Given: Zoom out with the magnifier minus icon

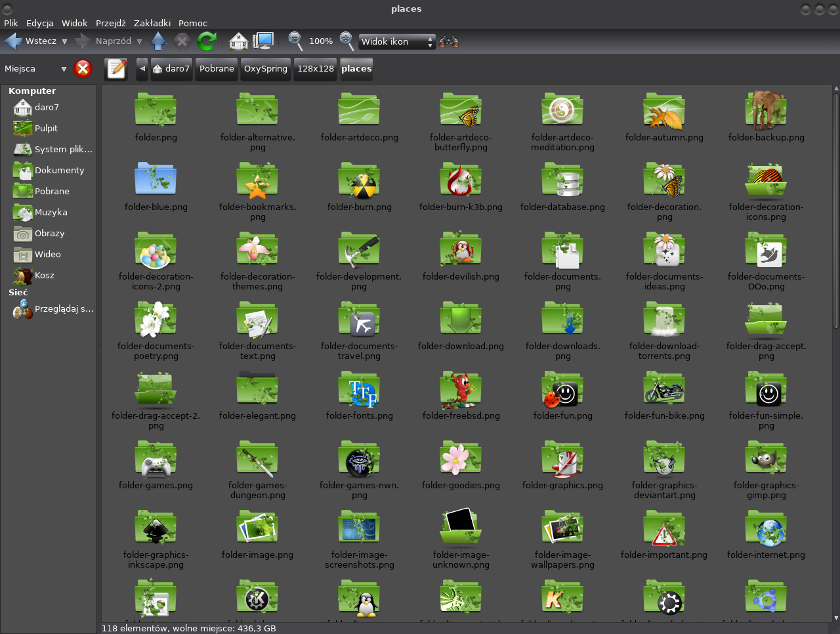Looking at the screenshot, I should (295, 41).
